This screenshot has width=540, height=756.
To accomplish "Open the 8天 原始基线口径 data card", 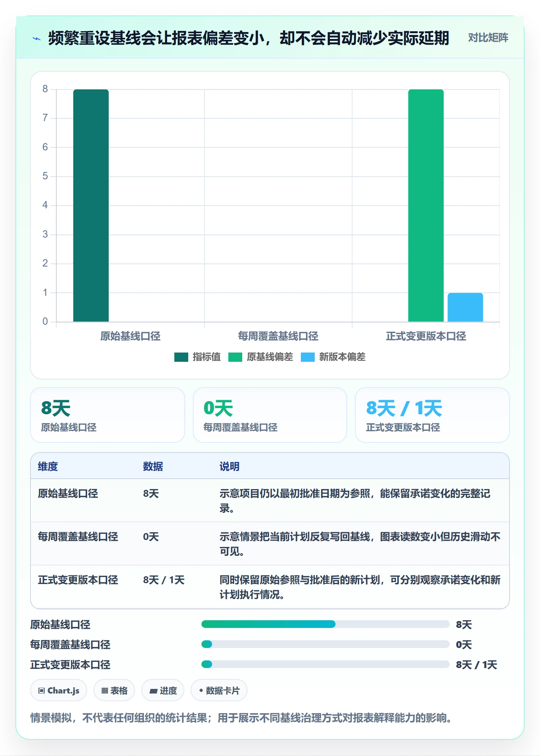I will pos(108,415).
